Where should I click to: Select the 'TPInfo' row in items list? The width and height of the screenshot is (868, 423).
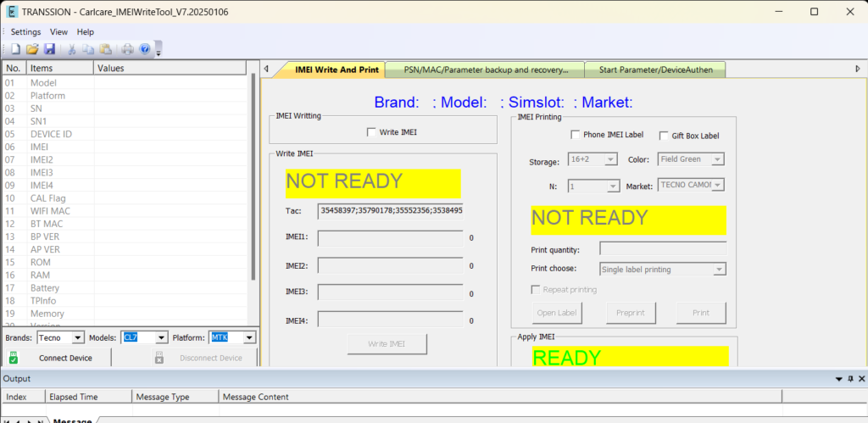[125, 301]
